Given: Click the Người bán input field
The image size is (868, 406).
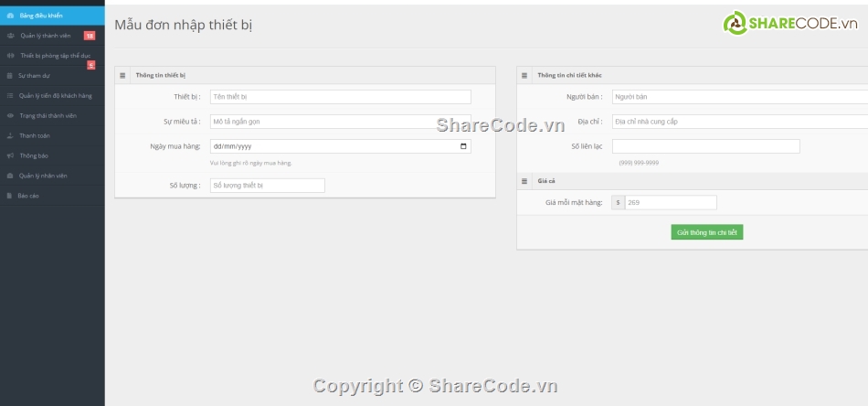Looking at the screenshot, I should coord(740,96).
